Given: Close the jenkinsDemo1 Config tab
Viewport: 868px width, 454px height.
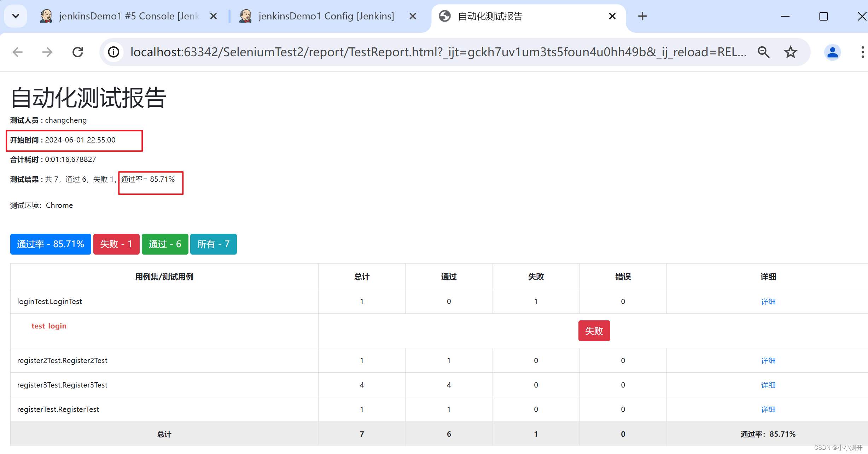Looking at the screenshot, I should (413, 16).
